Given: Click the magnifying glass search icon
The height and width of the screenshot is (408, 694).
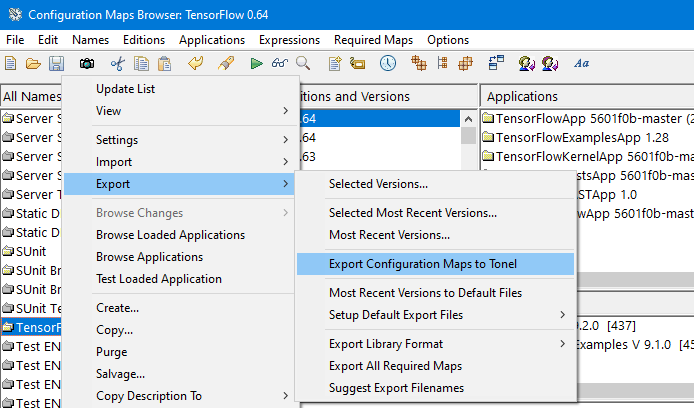Looking at the screenshot, I should pos(303,63).
